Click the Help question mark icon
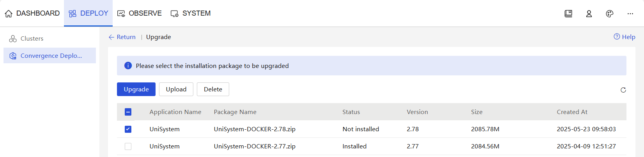The width and height of the screenshot is (644, 157). point(617,37)
